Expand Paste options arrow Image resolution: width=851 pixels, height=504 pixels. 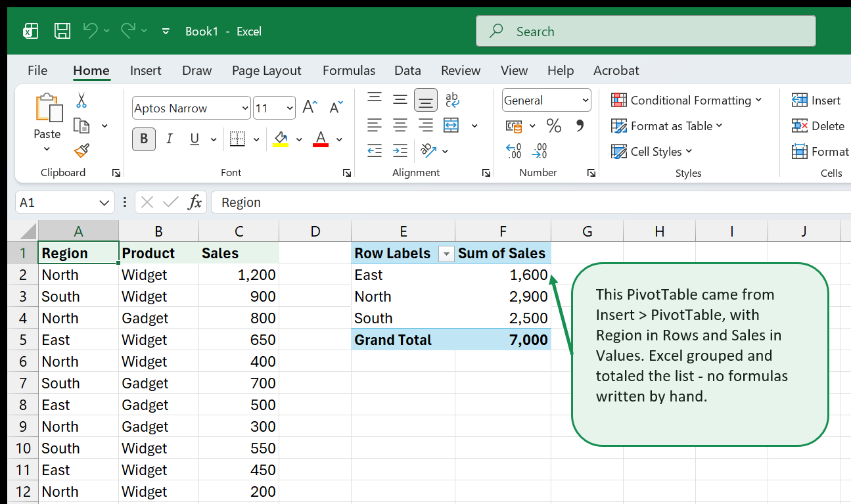[x=47, y=150]
